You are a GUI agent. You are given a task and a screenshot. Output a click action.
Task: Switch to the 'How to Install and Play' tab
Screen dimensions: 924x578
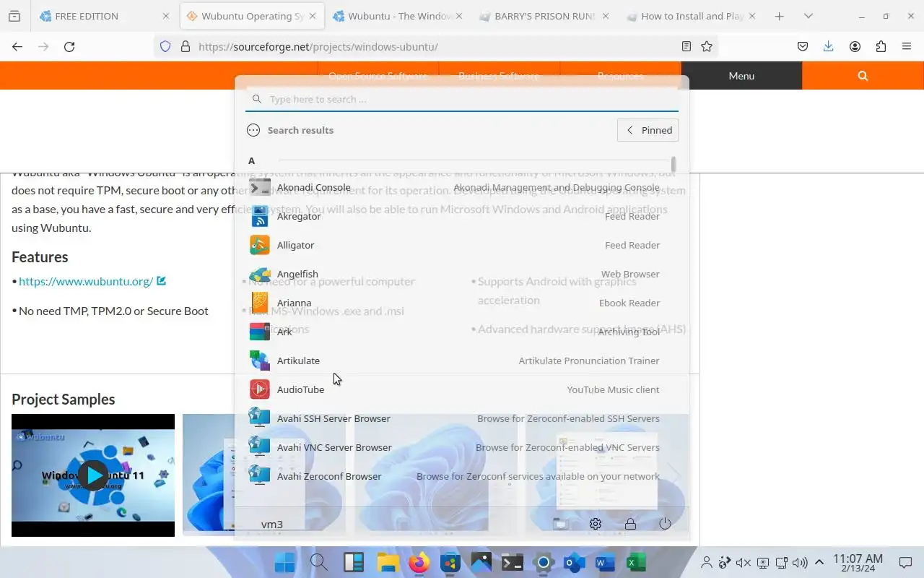(690, 16)
